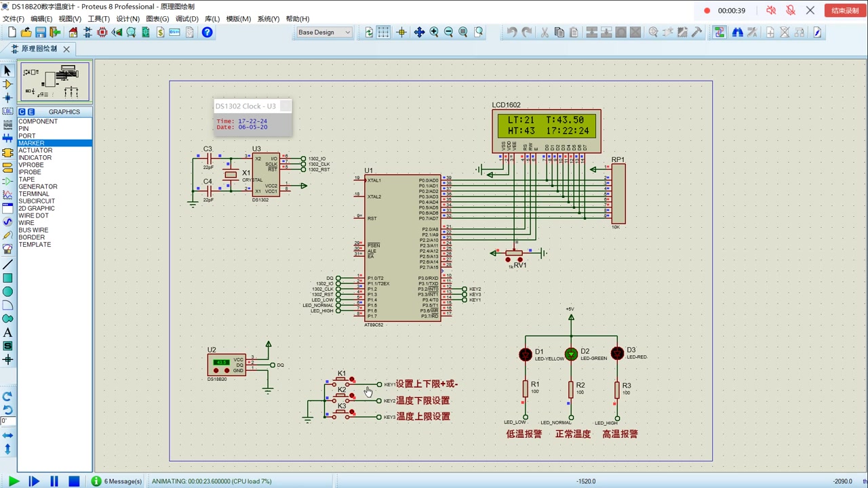The width and height of the screenshot is (868, 488).
Task: Select the text script tool 'A'
Action: click(7, 333)
